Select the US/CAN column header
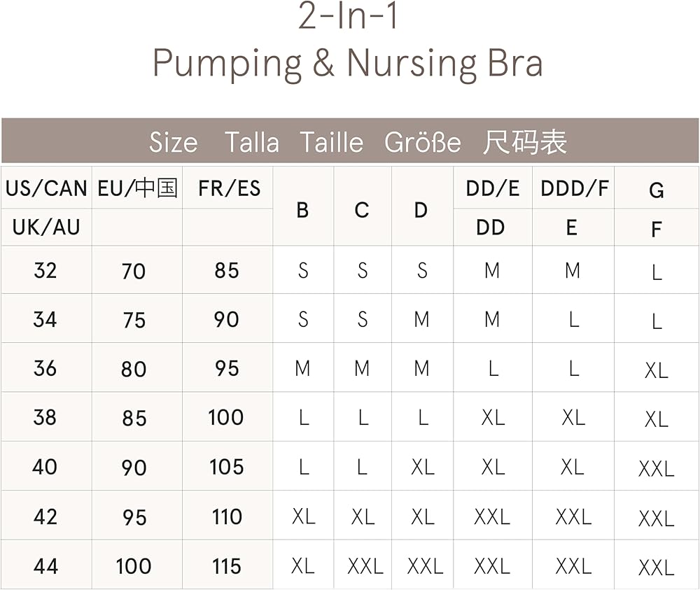The height and width of the screenshot is (590, 700). [x=46, y=188]
